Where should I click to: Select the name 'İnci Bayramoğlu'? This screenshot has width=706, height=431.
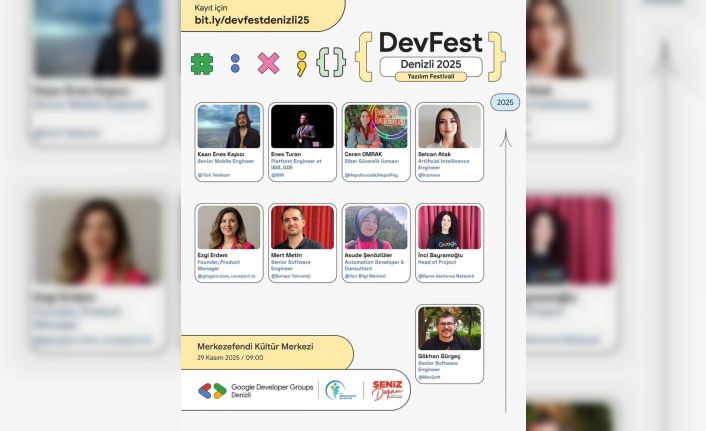point(440,255)
